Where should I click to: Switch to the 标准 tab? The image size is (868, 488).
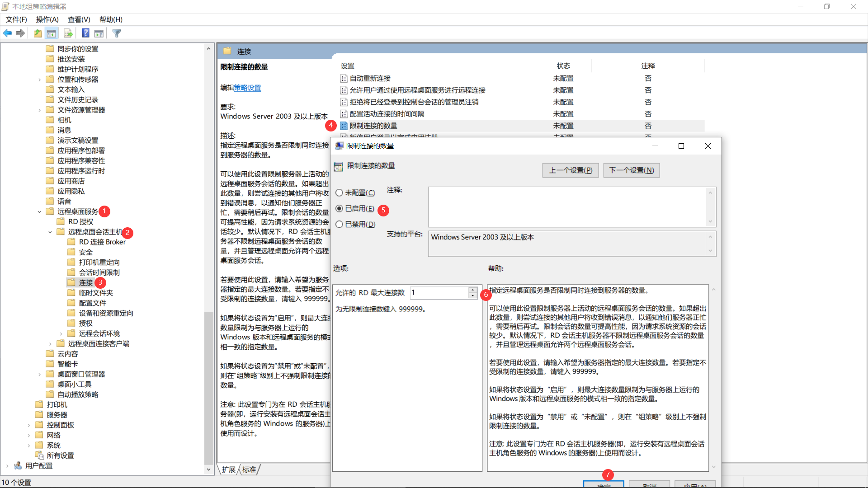[x=249, y=469]
